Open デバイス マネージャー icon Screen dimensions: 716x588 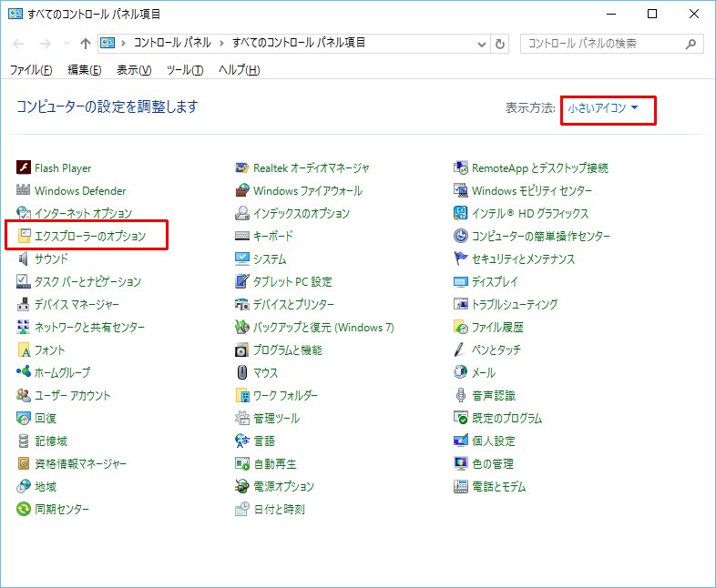[x=24, y=304]
